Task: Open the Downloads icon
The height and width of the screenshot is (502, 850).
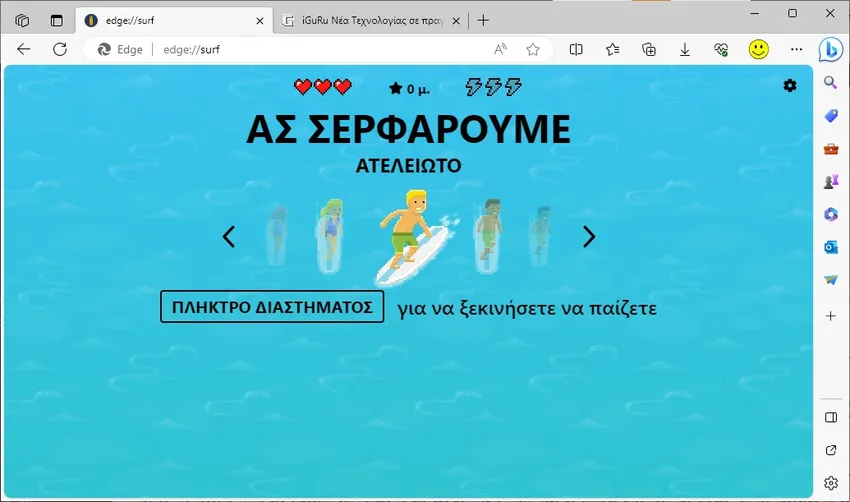Action: pos(685,49)
